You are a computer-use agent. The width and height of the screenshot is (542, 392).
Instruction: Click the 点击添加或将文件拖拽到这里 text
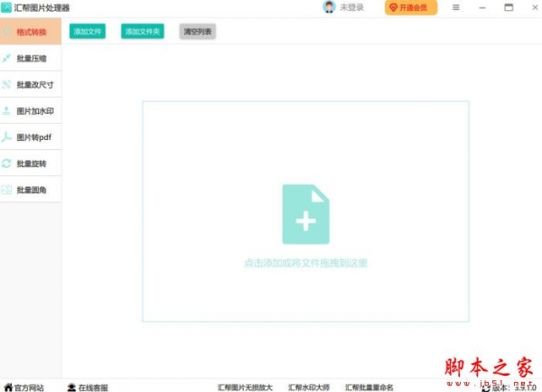(x=305, y=263)
